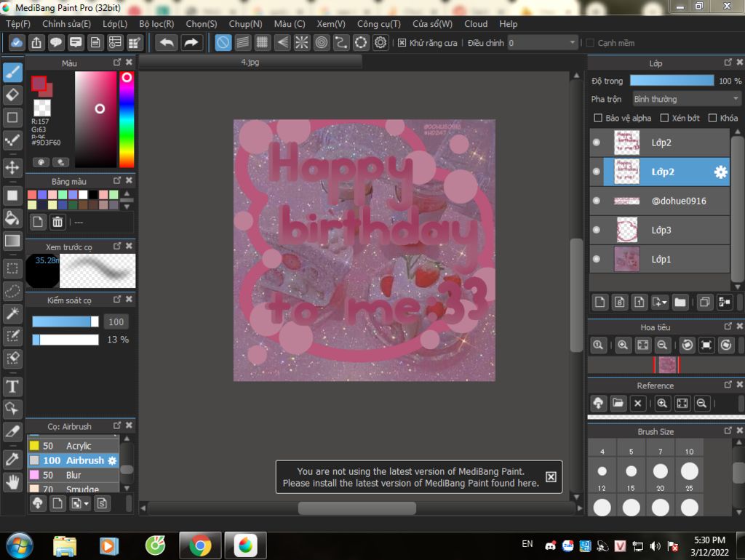The height and width of the screenshot is (560, 745).
Task: Enable the Khóa layer lock checkbox
Action: pyautogui.click(x=712, y=118)
